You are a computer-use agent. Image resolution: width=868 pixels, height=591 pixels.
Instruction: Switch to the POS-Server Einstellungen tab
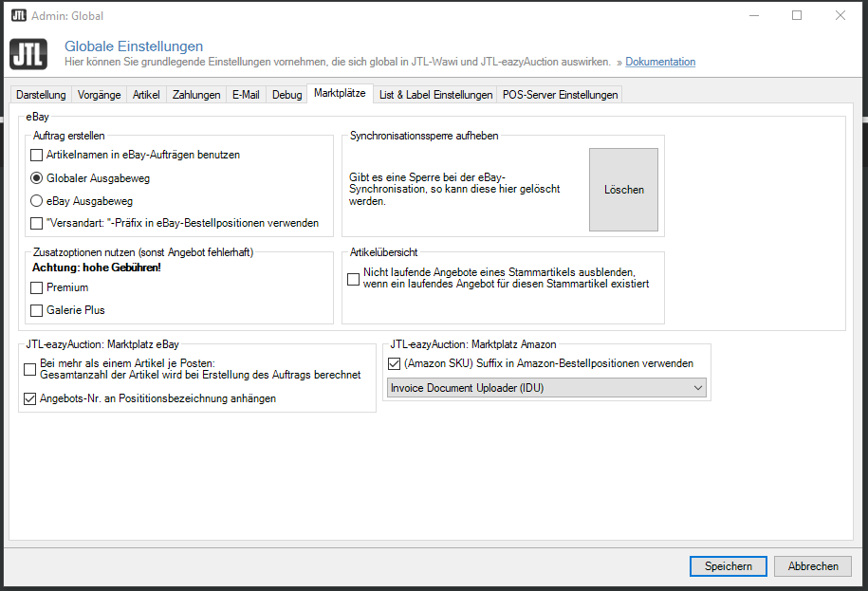click(x=558, y=94)
